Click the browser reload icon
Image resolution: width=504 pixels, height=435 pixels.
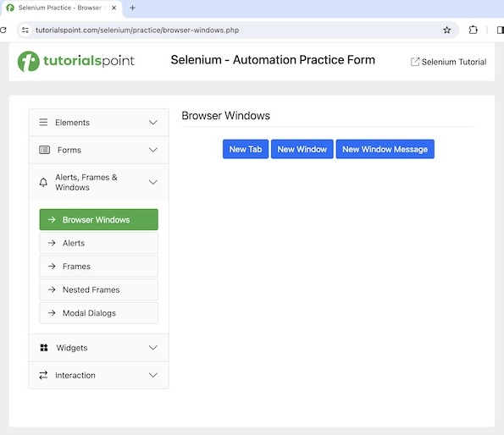(x=3, y=30)
